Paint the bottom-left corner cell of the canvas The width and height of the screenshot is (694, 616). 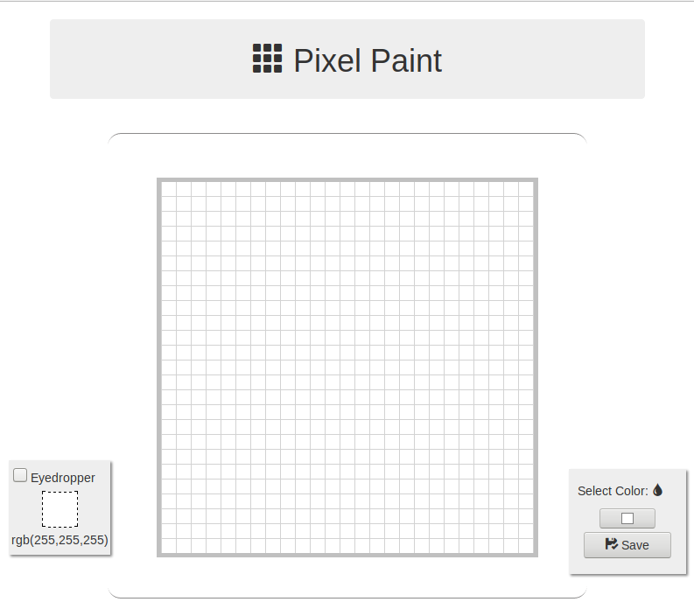coord(169,546)
